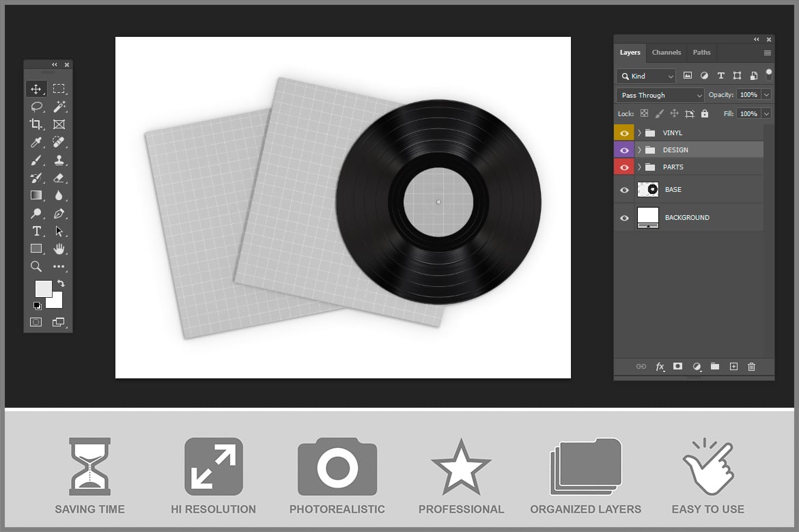Open the Kind filter dropdown
The width and height of the screenshot is (799, 532).
point(646,76)
